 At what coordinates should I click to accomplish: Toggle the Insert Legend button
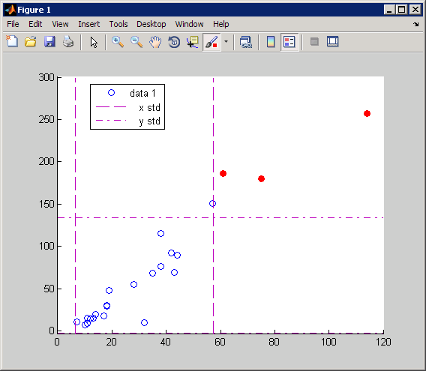click(x=289, y=42)
